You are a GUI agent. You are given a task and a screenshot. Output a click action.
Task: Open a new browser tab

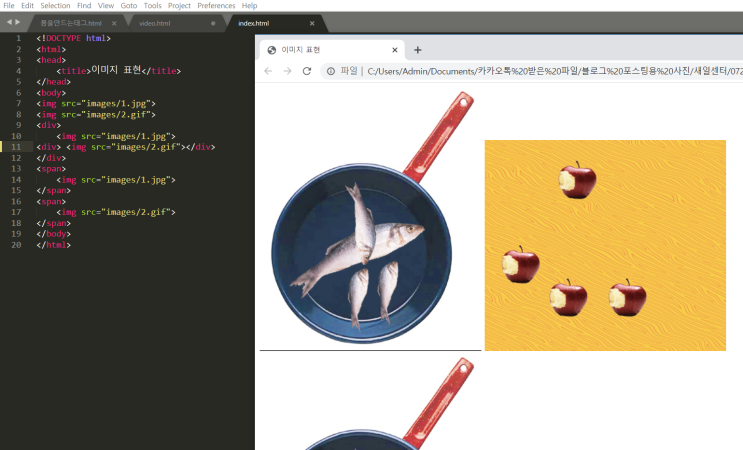click(417, 50)
